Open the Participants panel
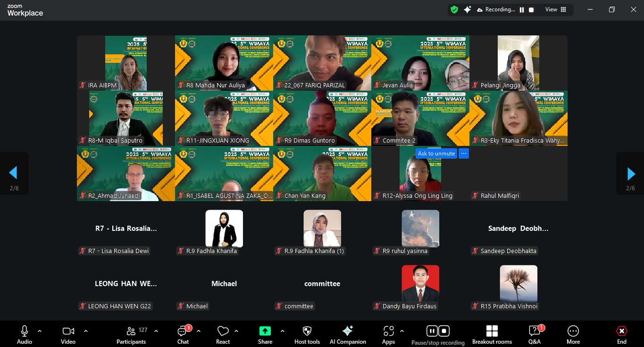This screenshot has width=644, height=347. [x=131, y=334]
